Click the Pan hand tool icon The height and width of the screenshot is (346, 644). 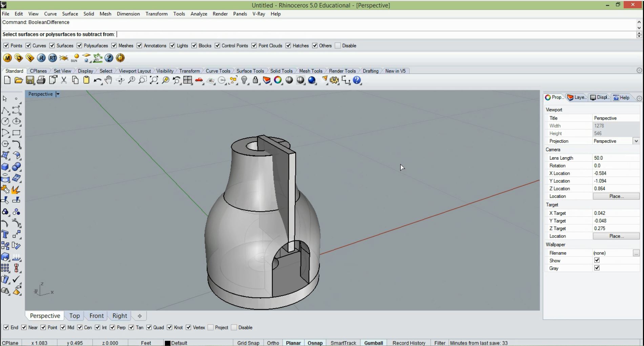[x=108, y=80]
